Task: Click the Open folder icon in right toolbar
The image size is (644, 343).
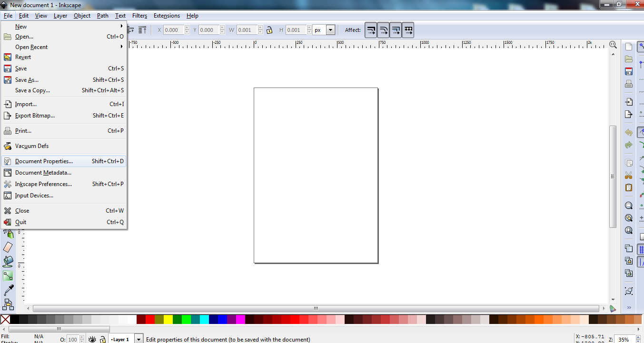Action: click(629, 59)
